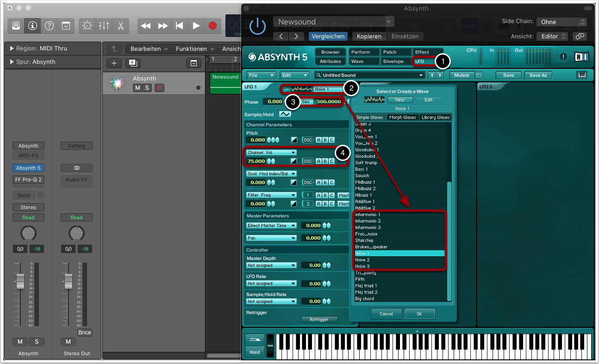The image size is (599, 364).
Task: Open the Logic library icon
Action: pos(16,26)
